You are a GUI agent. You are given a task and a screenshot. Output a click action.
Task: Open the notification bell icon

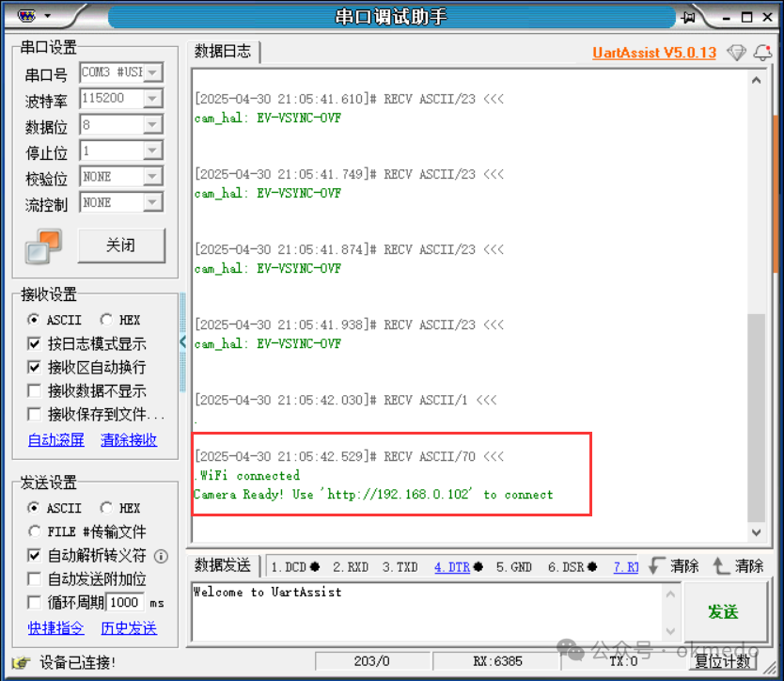[763, 53]
